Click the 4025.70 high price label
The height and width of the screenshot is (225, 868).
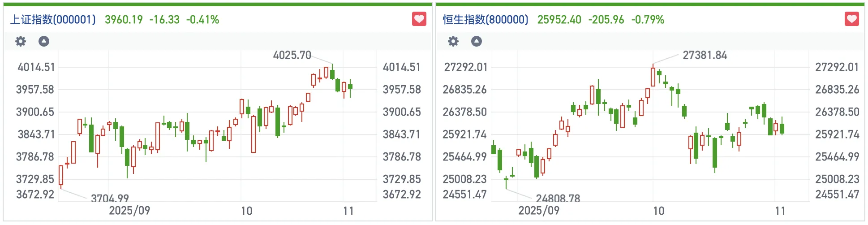point(292,55)
